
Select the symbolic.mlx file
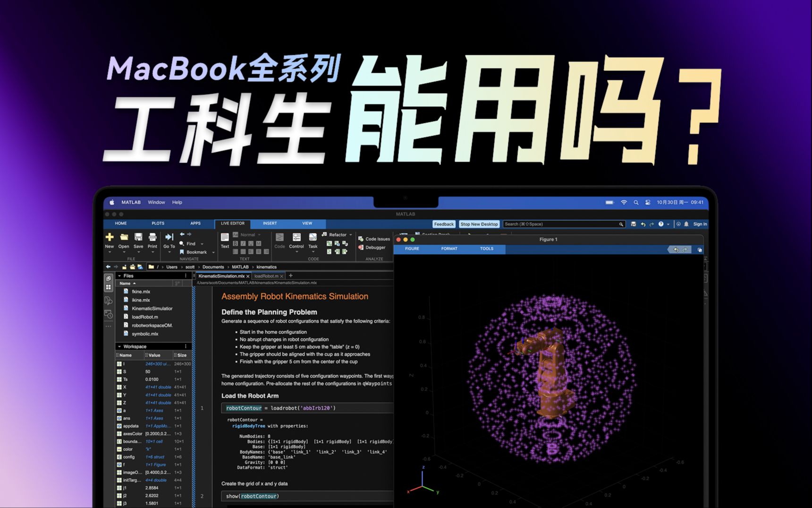tap(145, 334)
